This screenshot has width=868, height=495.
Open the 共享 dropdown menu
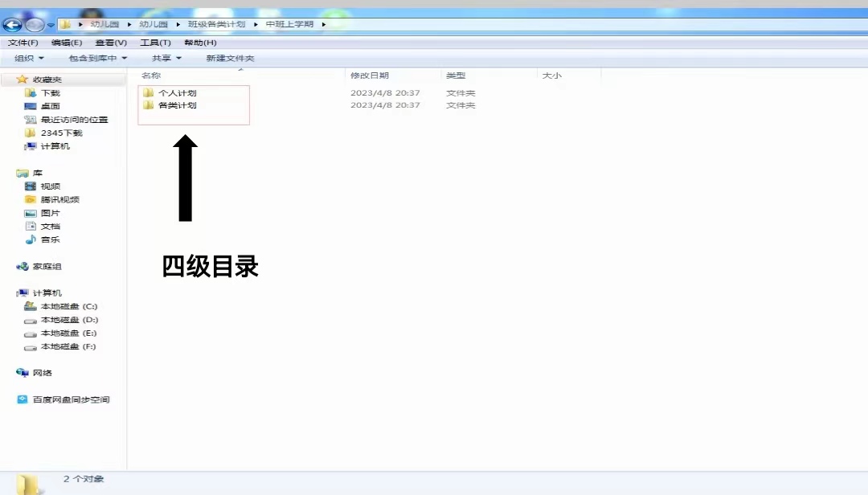166,58
